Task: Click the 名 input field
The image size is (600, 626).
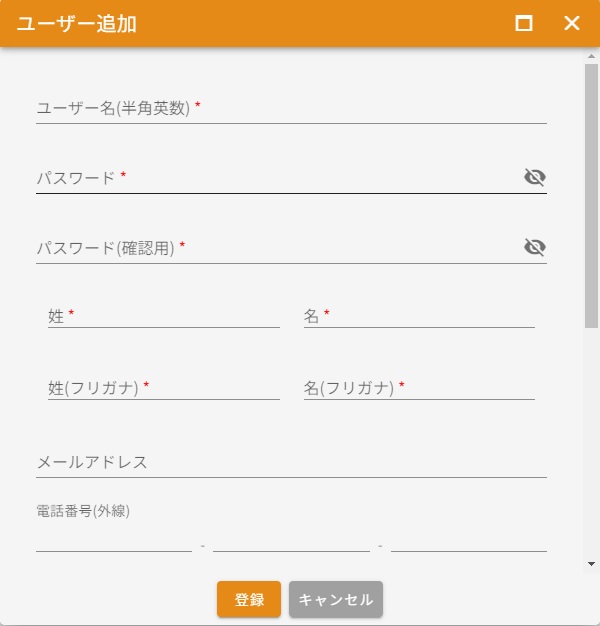Action: point(419,316)
